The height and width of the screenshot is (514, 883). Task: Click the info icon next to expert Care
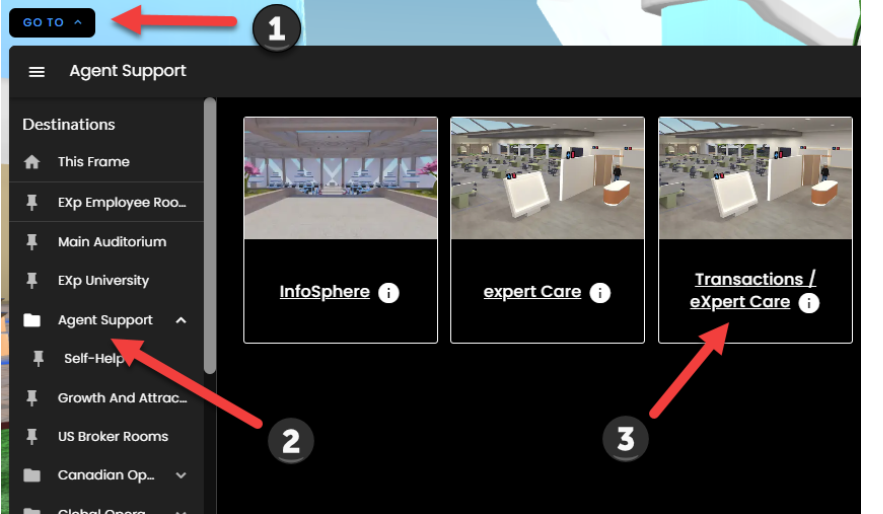[x=600, y=293]
